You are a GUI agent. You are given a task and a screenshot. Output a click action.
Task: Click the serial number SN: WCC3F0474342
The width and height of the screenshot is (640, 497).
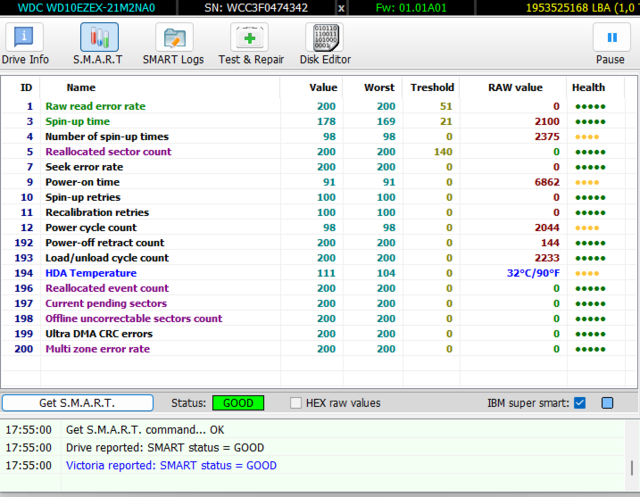click(256, 8)
